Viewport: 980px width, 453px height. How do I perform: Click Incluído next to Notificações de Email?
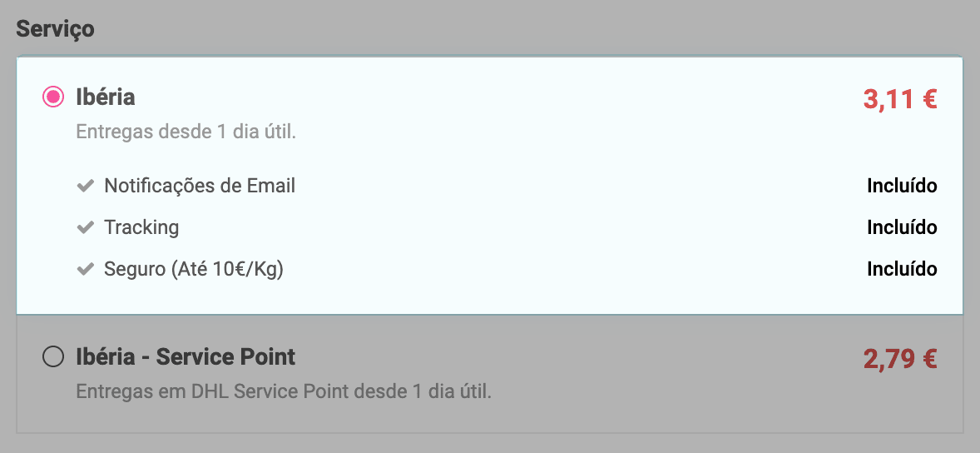[x=902, y=186]
